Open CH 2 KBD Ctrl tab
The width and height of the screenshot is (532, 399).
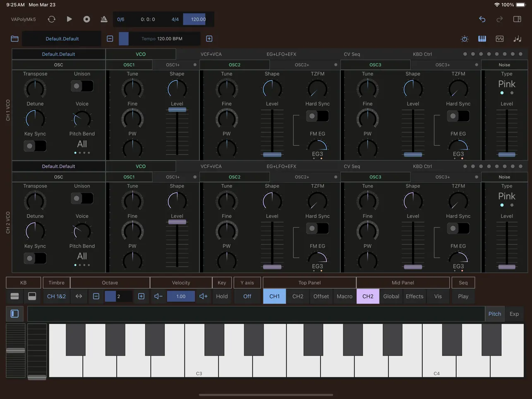(x=422, y=166)
